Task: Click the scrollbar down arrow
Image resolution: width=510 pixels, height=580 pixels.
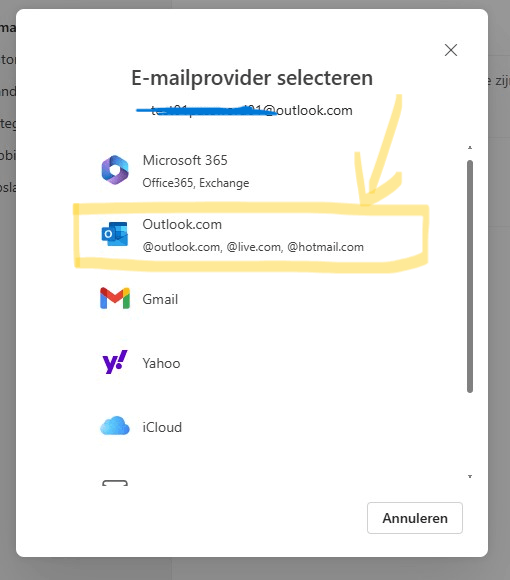Action: coord(470,476)
